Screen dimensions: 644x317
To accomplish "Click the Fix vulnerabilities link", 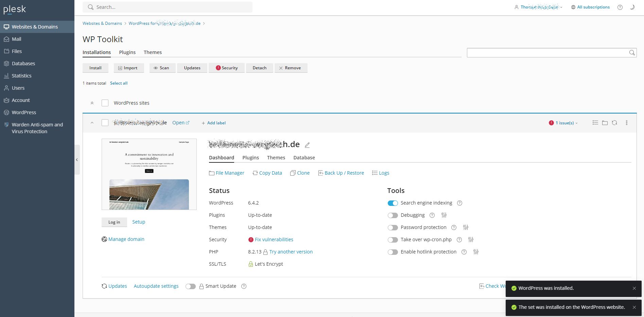I will tap(274, 240).
